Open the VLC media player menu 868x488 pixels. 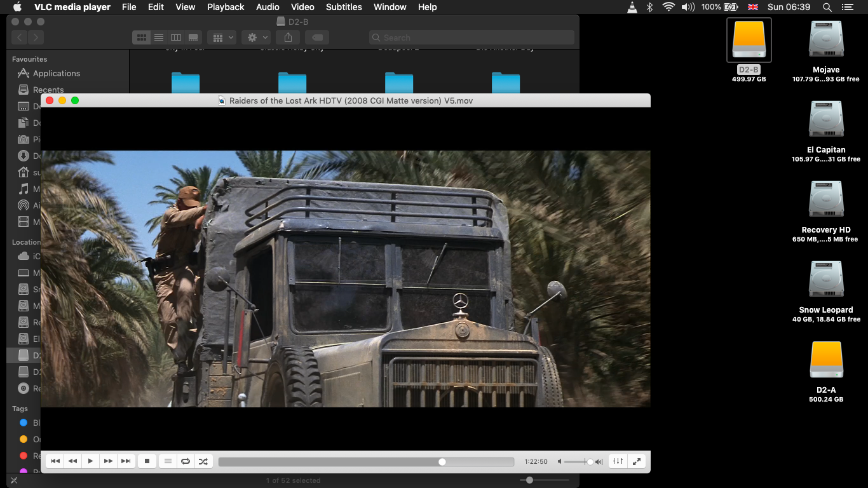[72, 7]
